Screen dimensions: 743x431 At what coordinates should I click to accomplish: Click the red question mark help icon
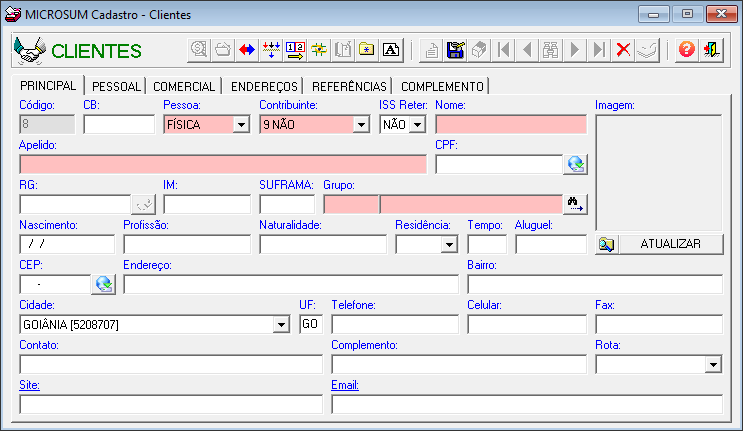point(687,50)
